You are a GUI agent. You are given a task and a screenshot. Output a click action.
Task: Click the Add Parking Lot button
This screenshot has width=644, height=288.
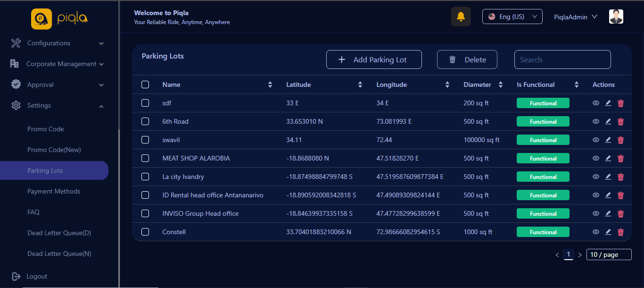[x=374, y=59]
